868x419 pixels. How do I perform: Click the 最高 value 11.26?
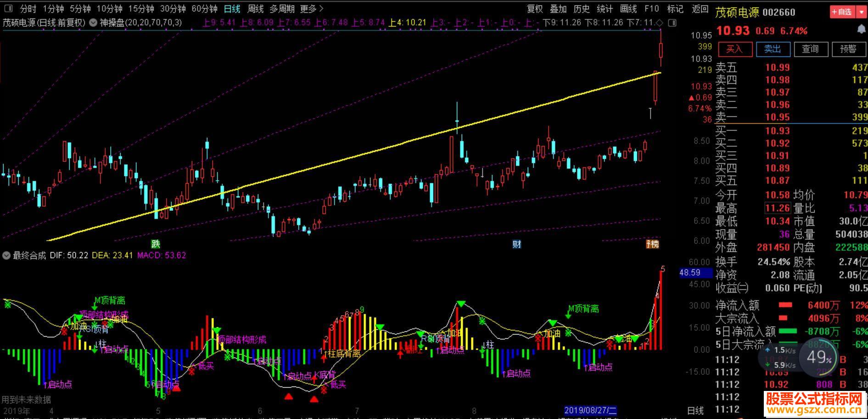click(777, 208)
